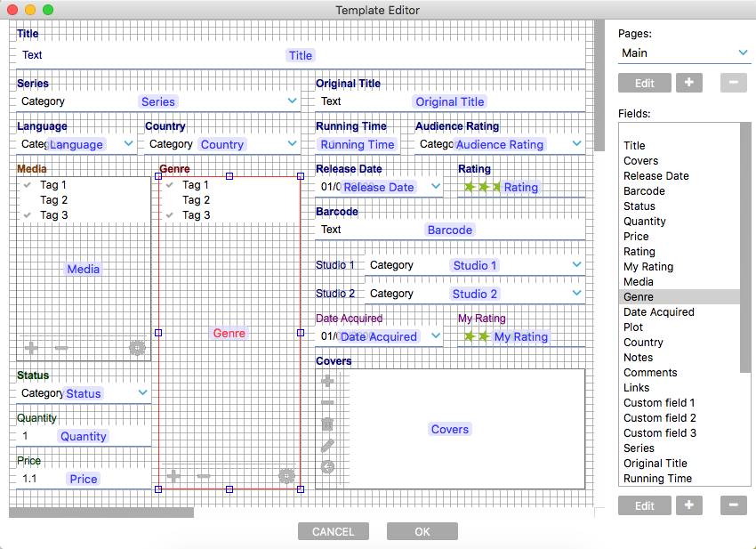This screenshot has height=549, width=756.
Task: Click the trash icon in Covers panel
Action: [327, 424]
